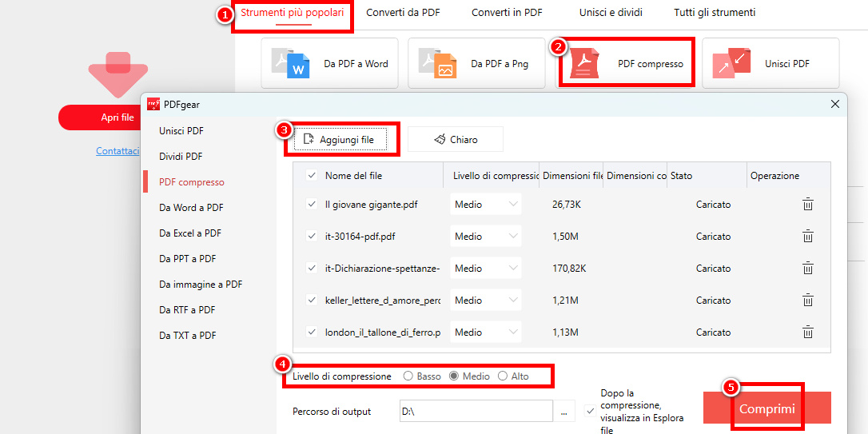Image resolution: width=868 pixels, height=434 pixels.
Task: Toggle the select-all checkbox in header
Action: (x=312, y=176)
